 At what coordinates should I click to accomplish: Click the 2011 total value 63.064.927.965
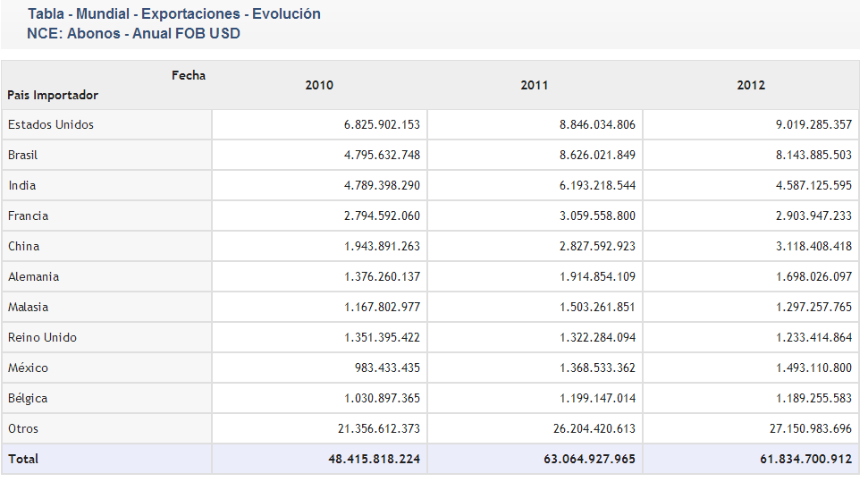586,459
